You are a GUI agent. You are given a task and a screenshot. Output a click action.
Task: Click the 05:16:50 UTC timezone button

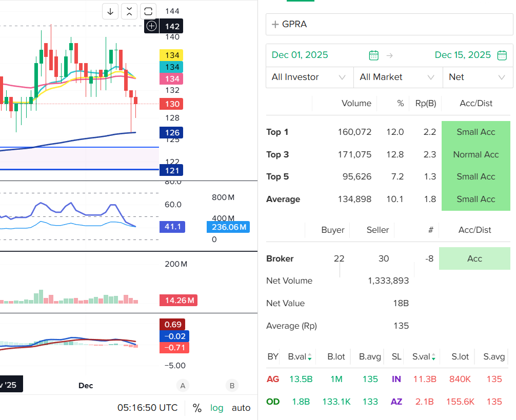148,408
